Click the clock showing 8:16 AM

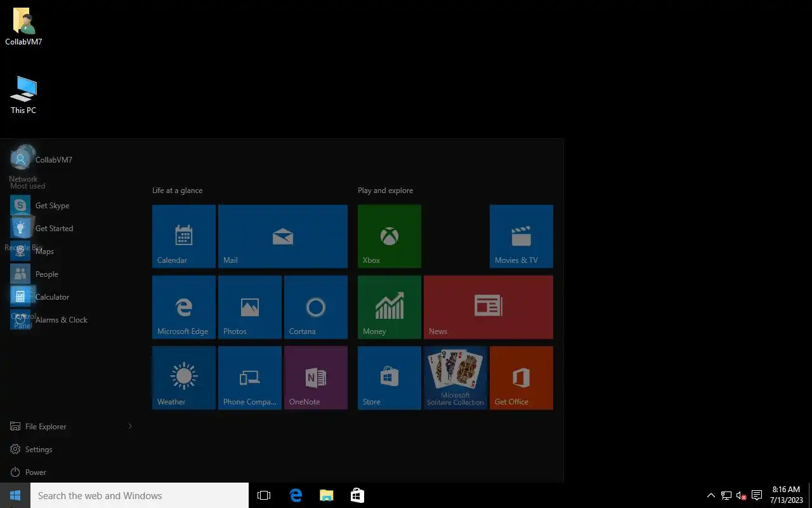pyautogui.click(x=787, y=495)
